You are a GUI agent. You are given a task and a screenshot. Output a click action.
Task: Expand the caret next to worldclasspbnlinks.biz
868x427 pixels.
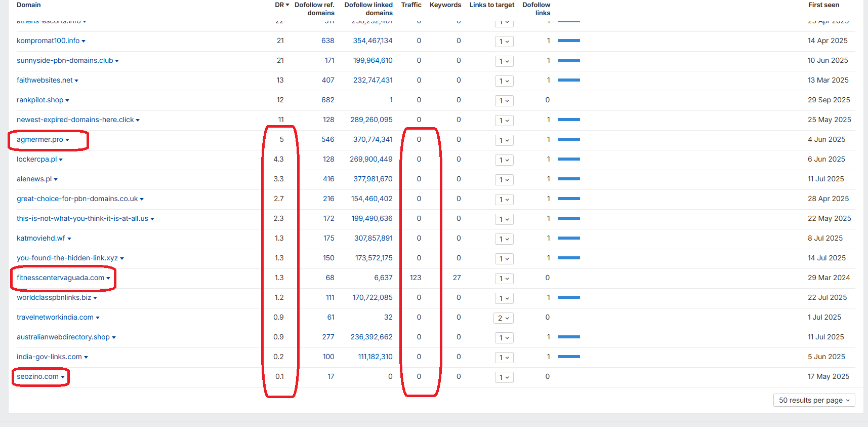tap(95, 298)
